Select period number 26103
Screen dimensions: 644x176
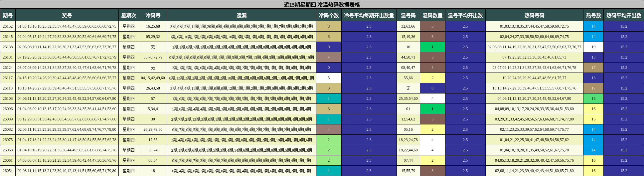8,98
